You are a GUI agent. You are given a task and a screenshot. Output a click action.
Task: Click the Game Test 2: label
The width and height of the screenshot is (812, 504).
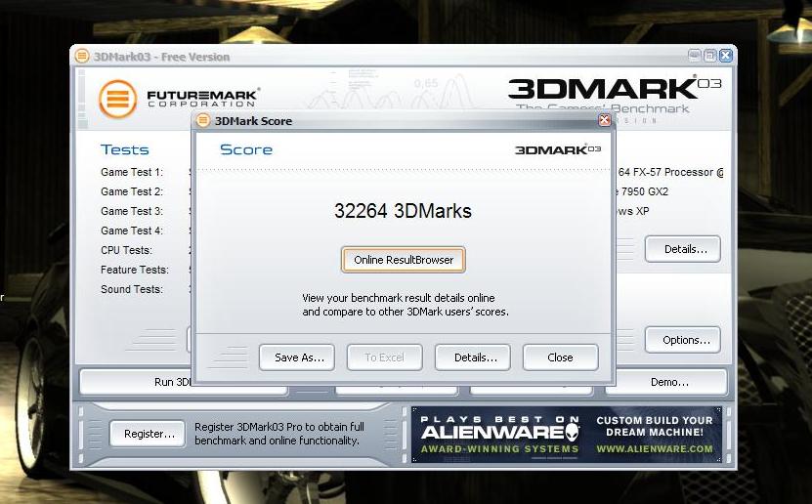(132, 191)
